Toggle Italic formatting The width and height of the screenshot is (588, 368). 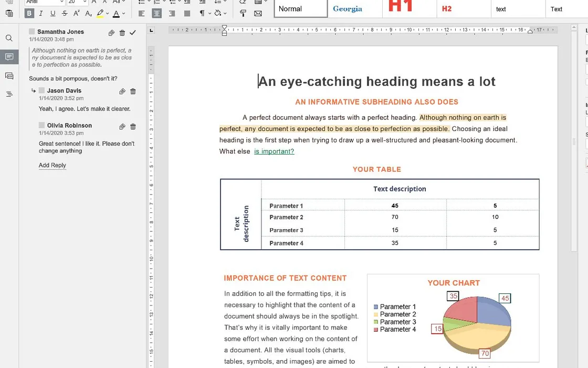click(x=41, y=14)
